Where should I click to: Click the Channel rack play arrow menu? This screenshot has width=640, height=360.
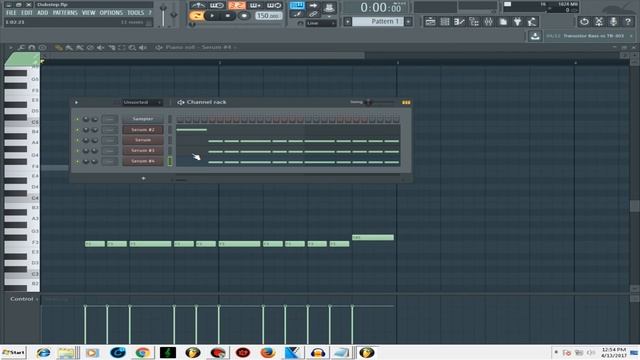click(x=76, y=102)
